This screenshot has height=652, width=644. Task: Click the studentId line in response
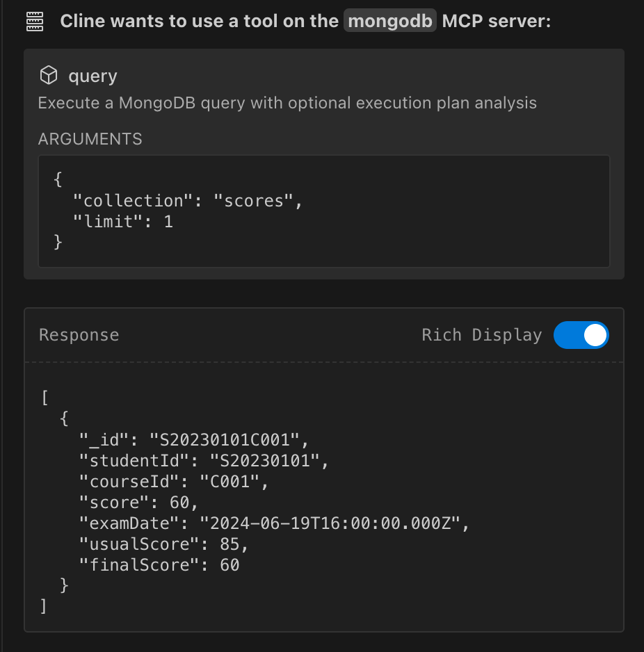[x=204, y=461]
